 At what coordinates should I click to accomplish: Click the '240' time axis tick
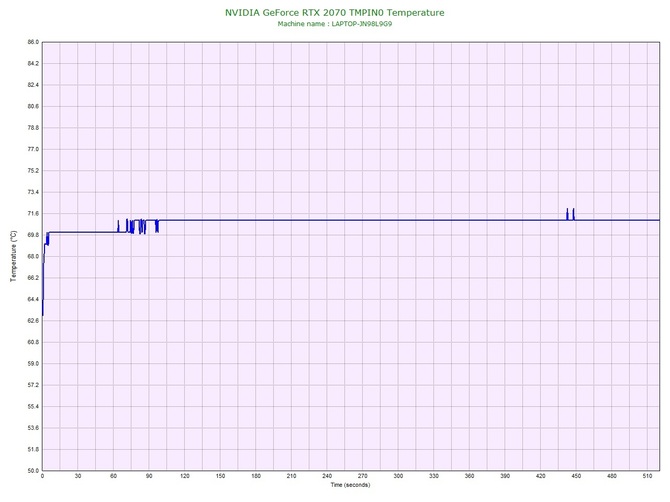[327, 476]
